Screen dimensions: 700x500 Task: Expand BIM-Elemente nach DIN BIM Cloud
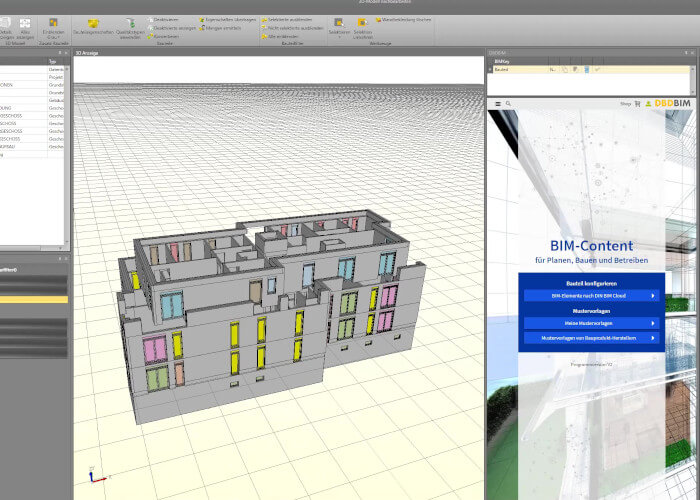tap(591, 296)
